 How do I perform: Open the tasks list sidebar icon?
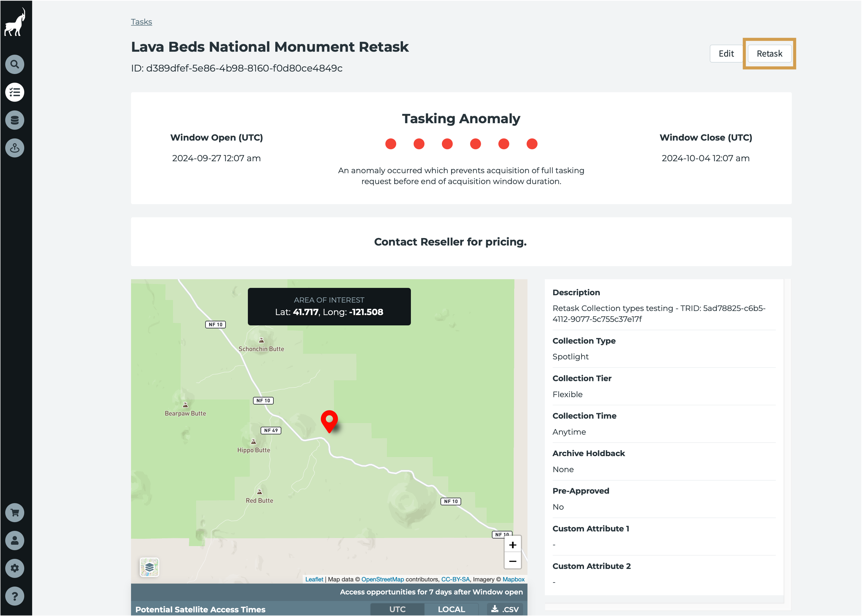pos(15,92)
